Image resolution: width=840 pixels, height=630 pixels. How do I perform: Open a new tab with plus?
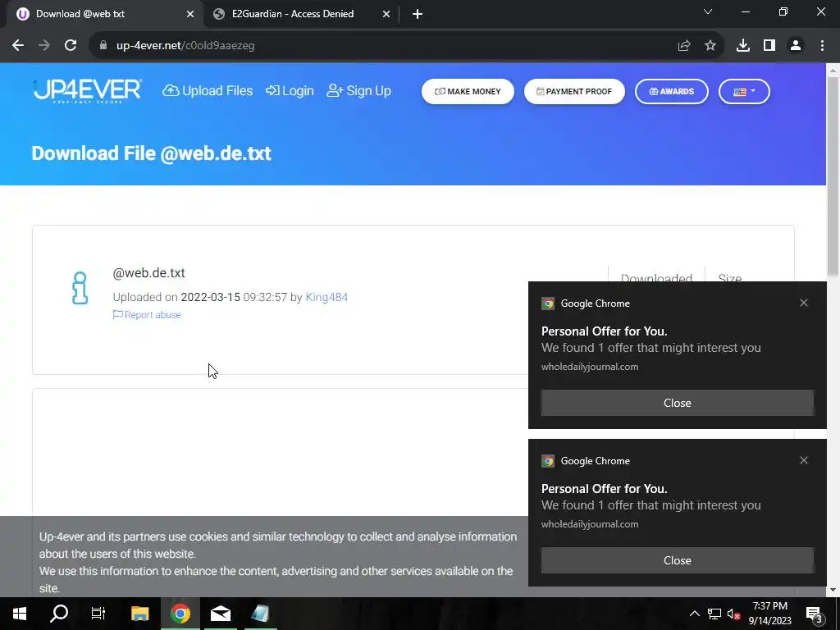[418, 15]
